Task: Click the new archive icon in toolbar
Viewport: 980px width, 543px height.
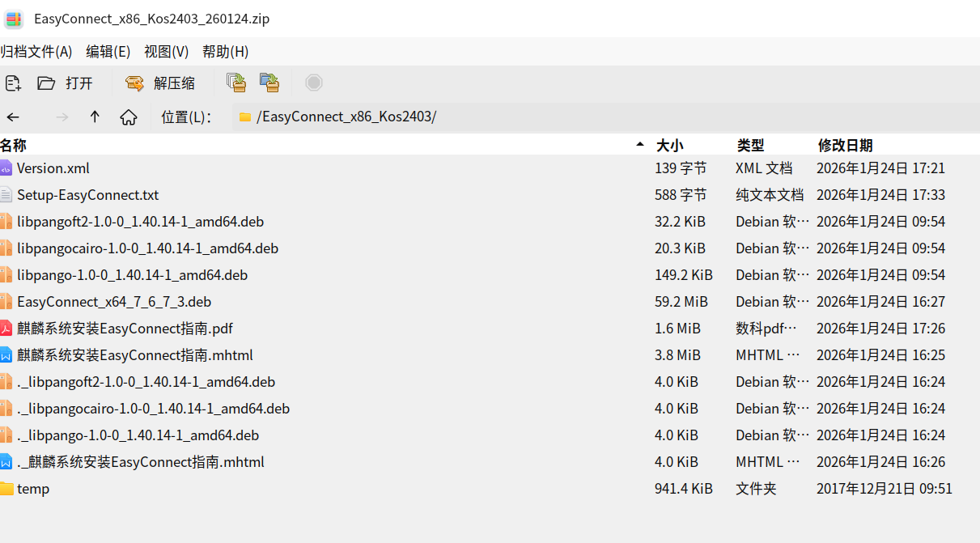Action: (x=12, y=83)
